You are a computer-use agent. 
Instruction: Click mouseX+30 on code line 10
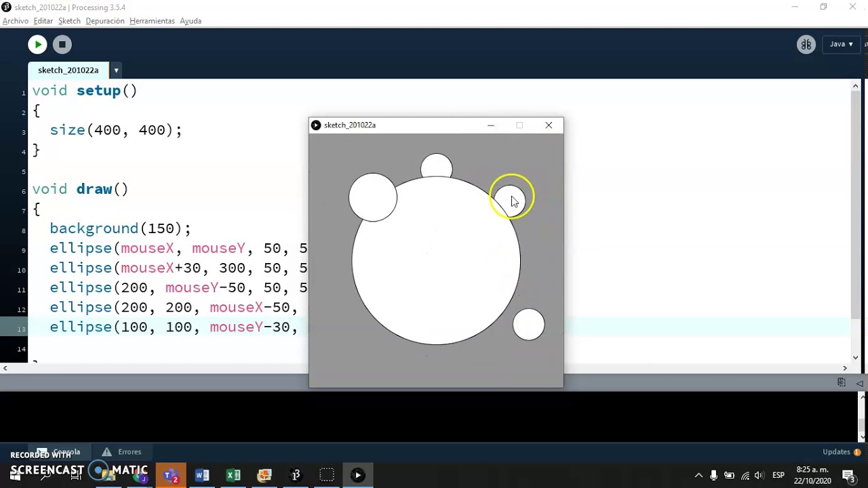point(165,268)
